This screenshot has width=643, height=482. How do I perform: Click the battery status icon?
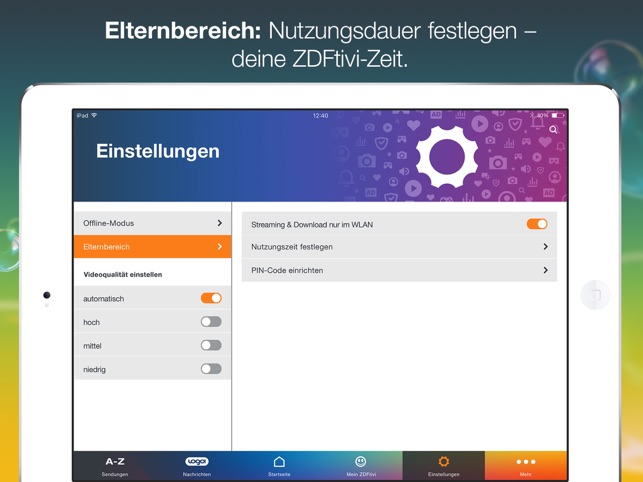[x=558, y=115]
